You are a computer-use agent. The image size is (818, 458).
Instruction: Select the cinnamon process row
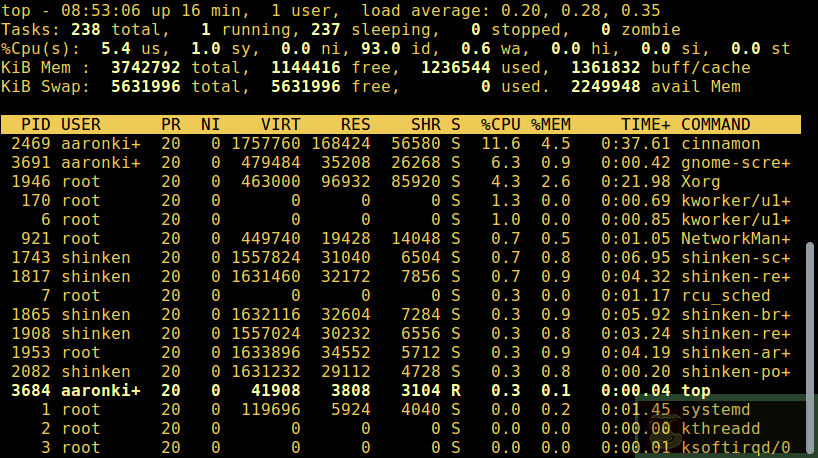(x=400, y=144)
